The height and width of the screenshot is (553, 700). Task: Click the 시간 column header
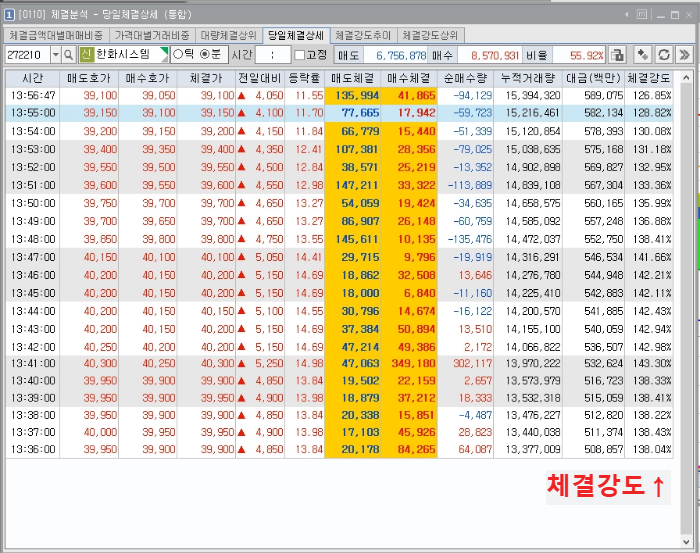tap(33, 78)
